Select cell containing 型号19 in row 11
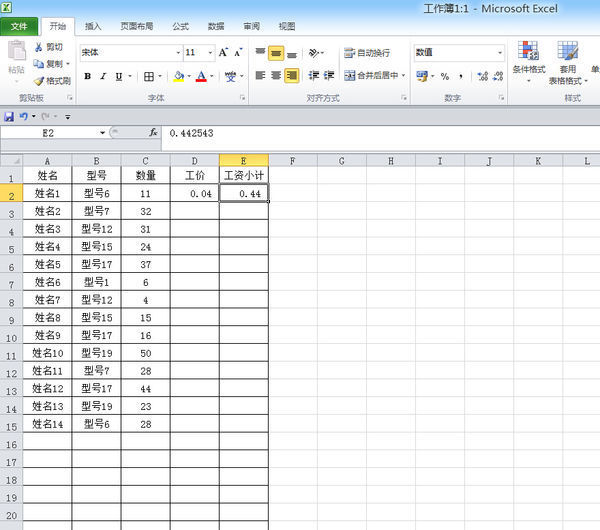Image resolution: width=600 pixels, height=530 pixels. click(x=96, y=353)
